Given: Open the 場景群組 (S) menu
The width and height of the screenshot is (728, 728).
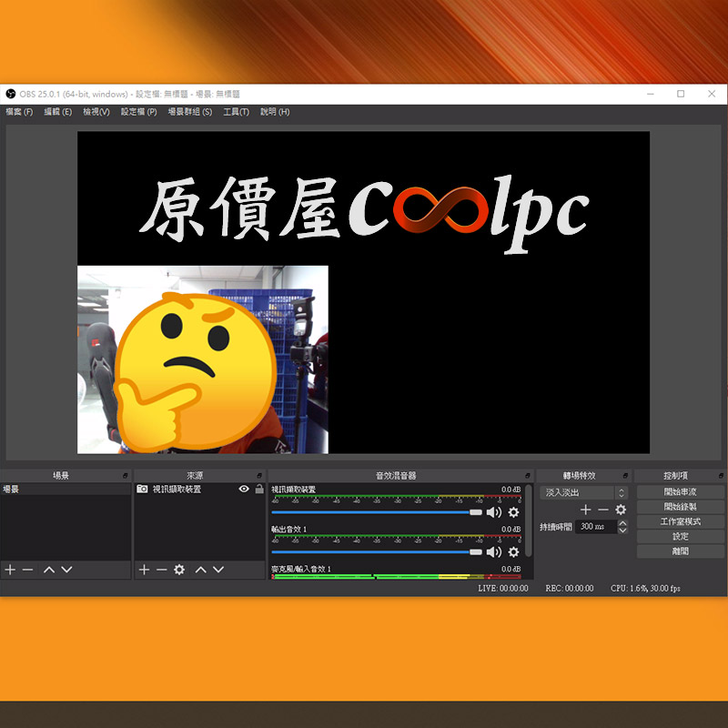Looking at the screenshot, I should (x=190, y=112).
